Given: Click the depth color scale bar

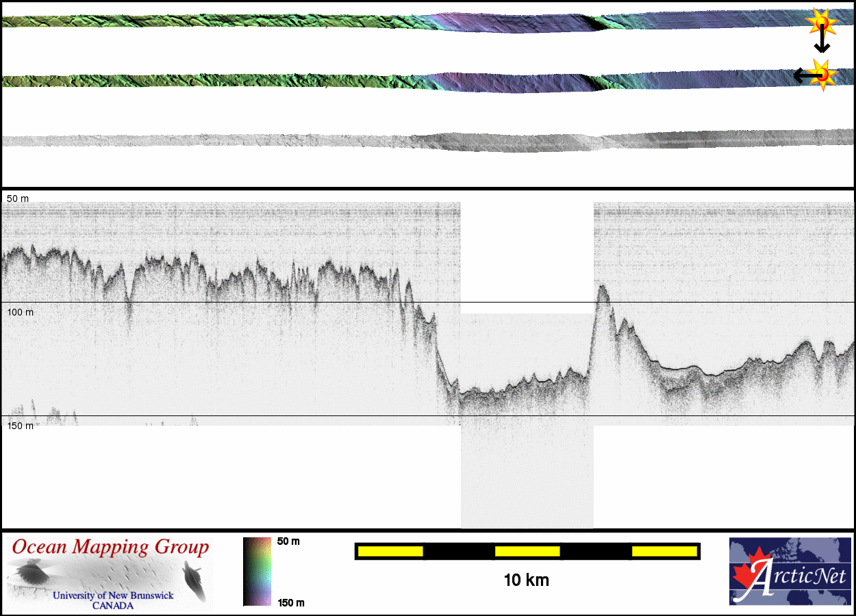Looking at the screenshot, I should click(x=257, y=572).
